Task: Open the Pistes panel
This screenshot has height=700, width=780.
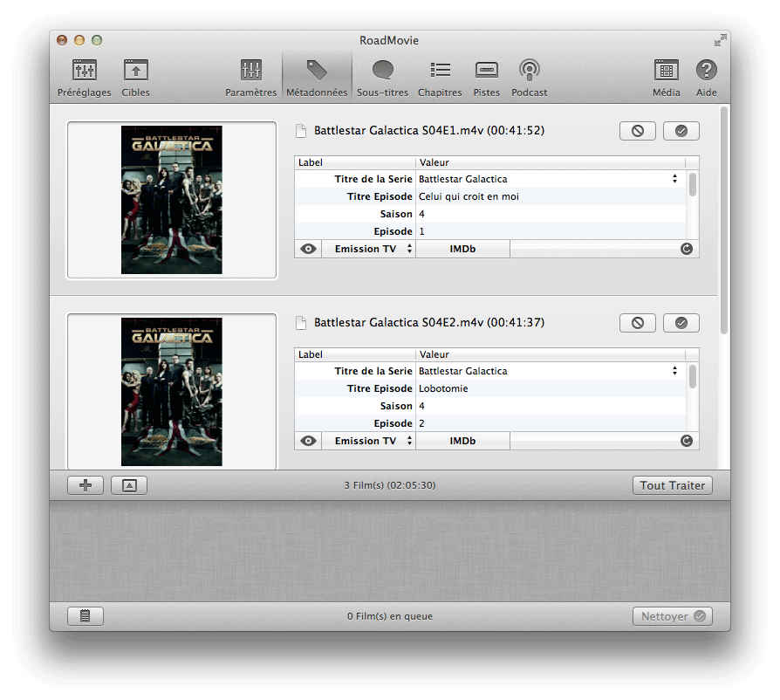Action: 486,77
